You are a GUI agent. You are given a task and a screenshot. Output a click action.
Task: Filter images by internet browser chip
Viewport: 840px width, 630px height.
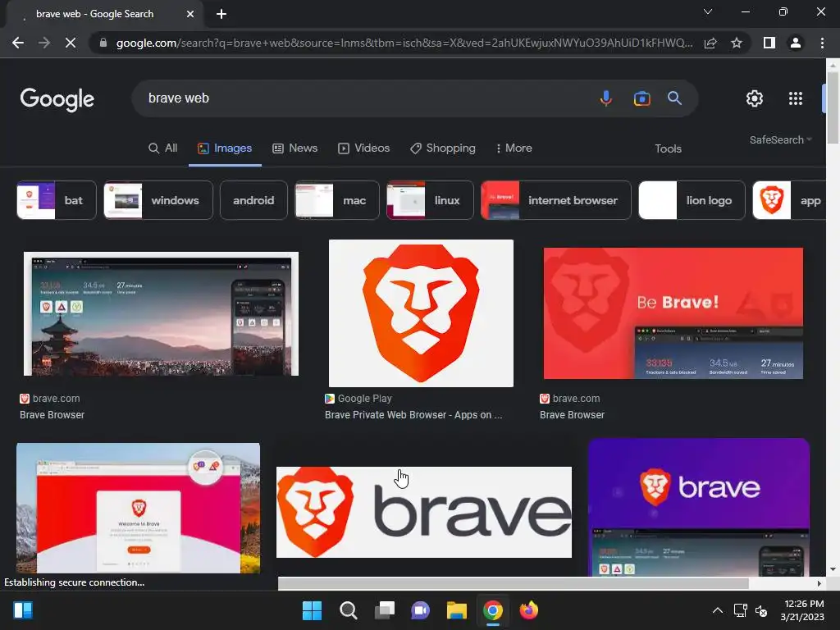point(556,200)
